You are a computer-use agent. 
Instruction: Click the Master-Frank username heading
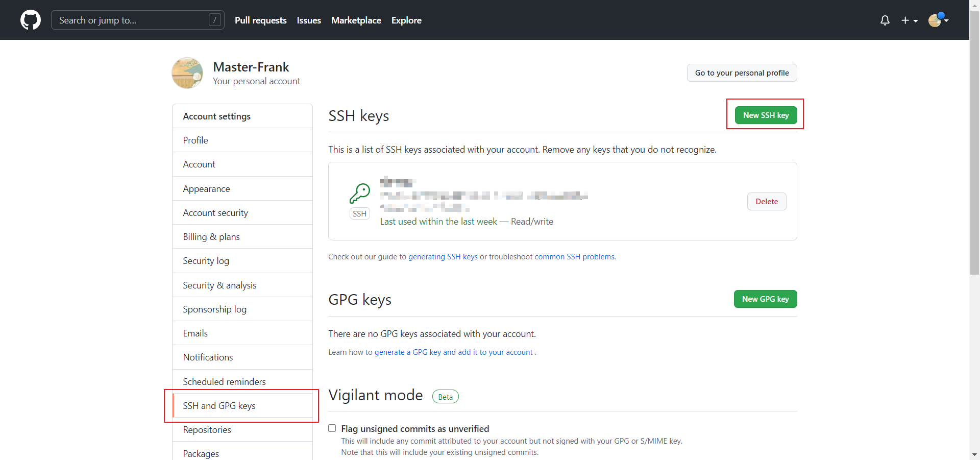click(x=251, y=67)
